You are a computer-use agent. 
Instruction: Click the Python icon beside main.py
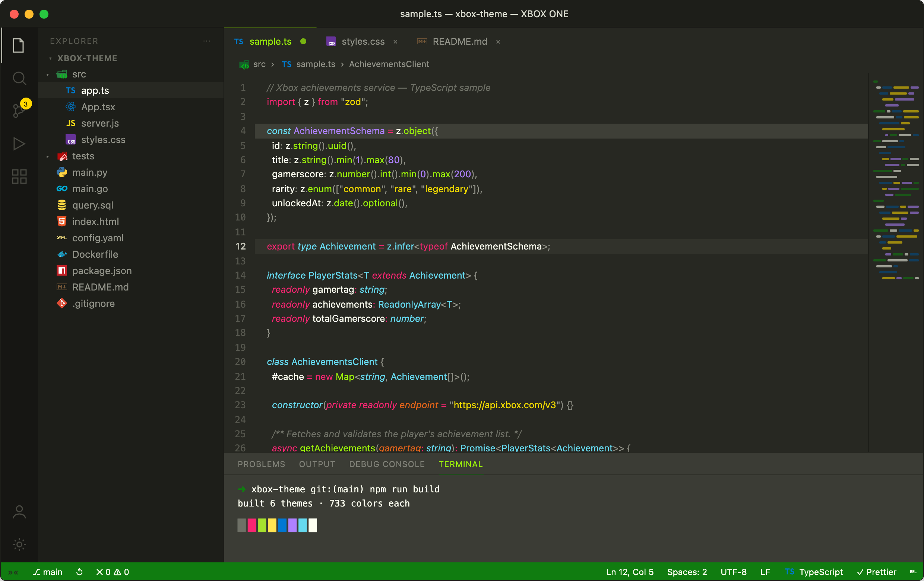62,172
